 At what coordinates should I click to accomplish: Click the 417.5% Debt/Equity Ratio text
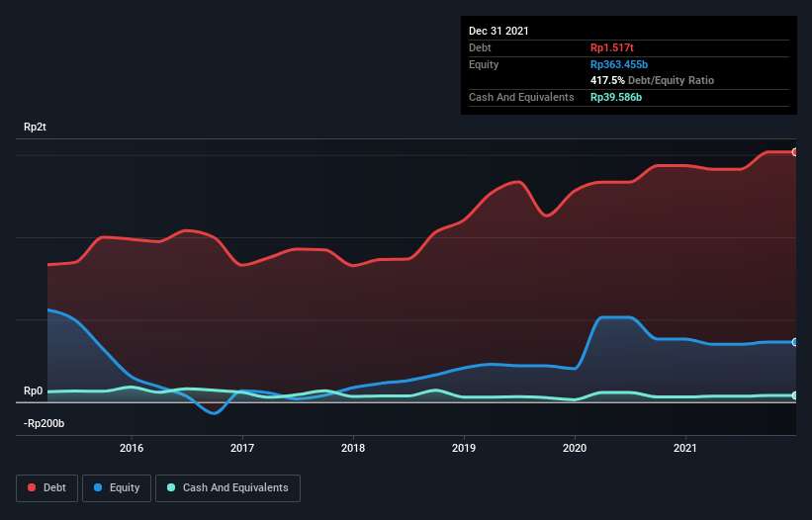(x=652, y=81)
